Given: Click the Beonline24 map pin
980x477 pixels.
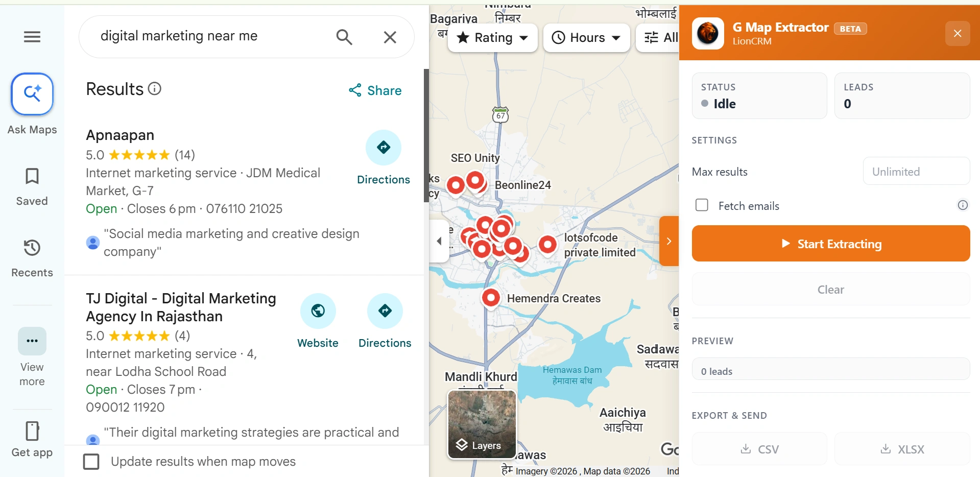Looking at the screenshot, I should [x=475, y=180].
